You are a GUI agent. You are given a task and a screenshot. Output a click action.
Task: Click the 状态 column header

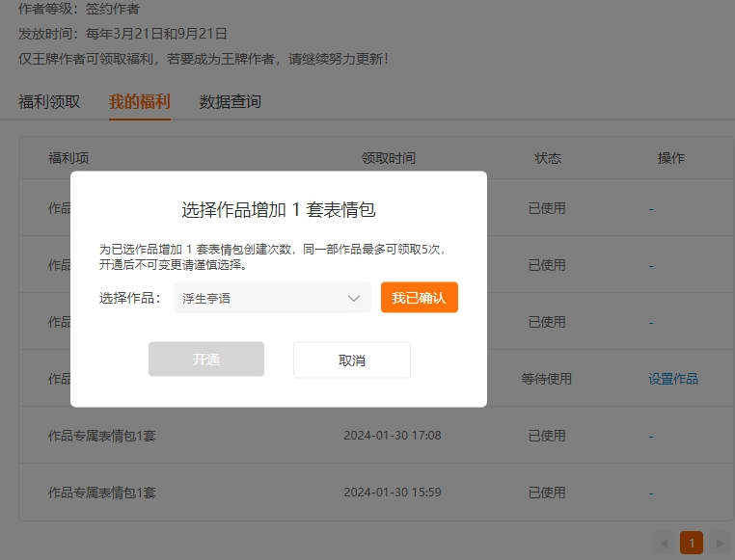coord(547,158)
